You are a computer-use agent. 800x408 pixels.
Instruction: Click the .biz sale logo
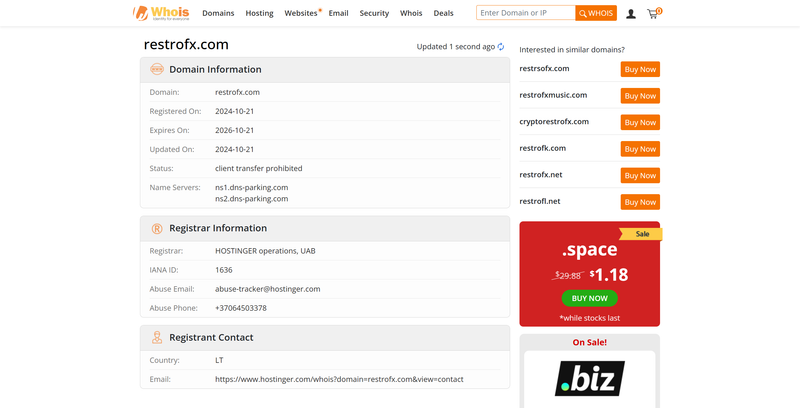coord(590,378)
